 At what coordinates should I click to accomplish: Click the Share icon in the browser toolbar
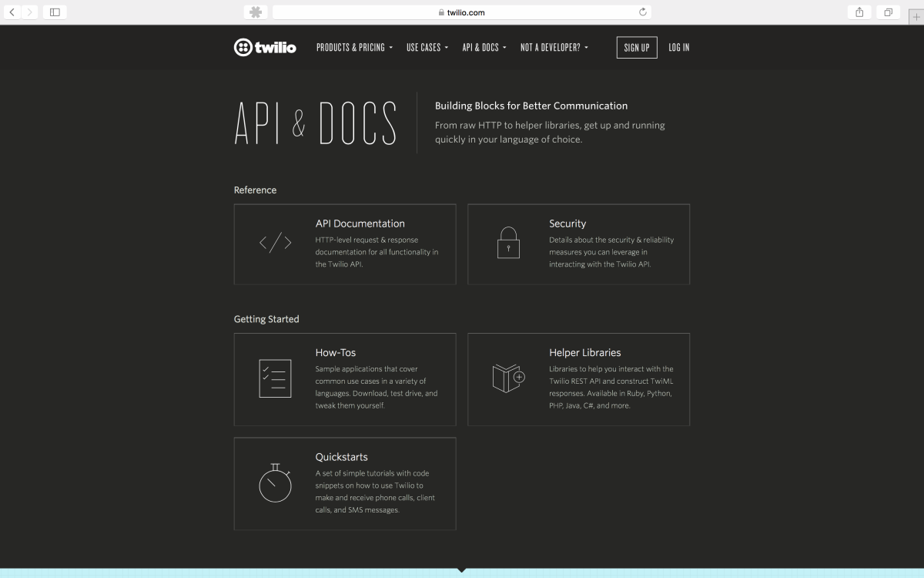pyautogui.click(x=859, y=12)
